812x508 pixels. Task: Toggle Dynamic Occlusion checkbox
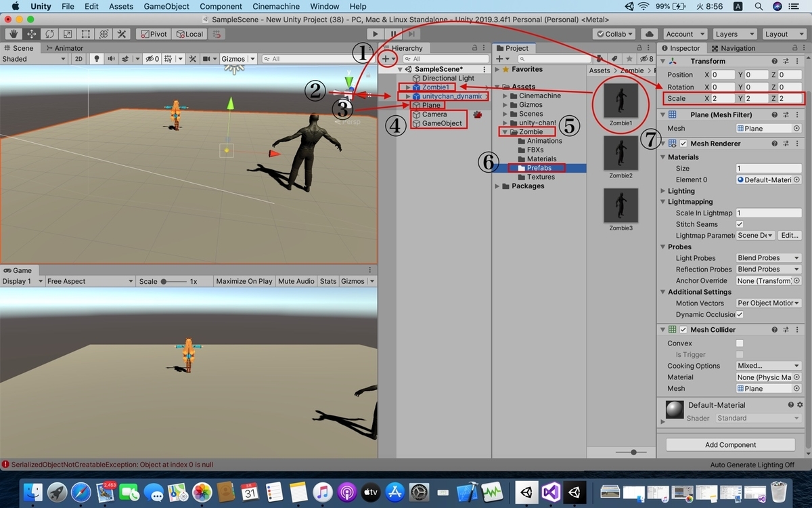(x=740, y=314)
